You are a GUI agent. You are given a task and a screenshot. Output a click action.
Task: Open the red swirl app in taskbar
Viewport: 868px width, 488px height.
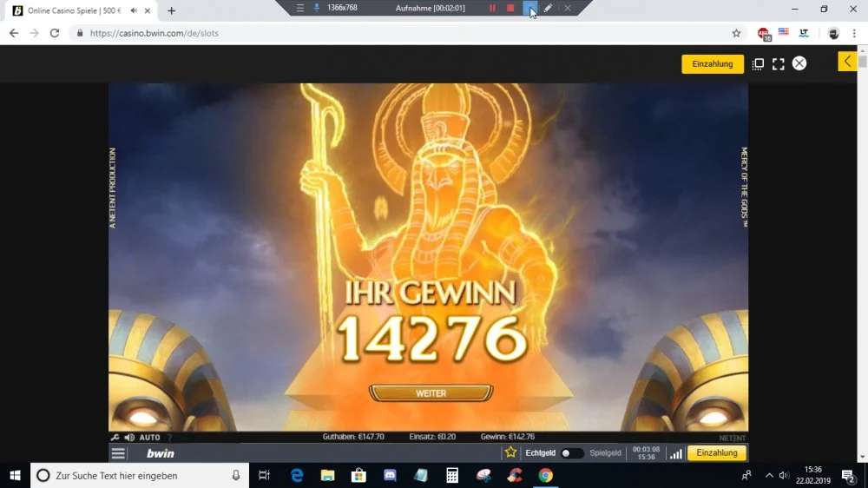click(x=514, y=475)
